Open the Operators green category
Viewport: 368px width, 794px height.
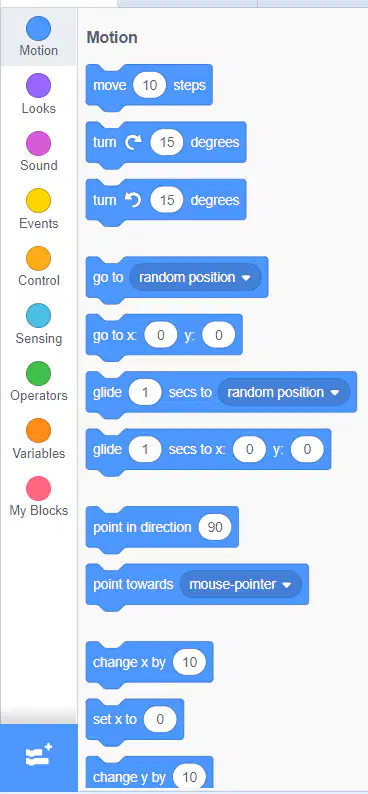point(38,381)
